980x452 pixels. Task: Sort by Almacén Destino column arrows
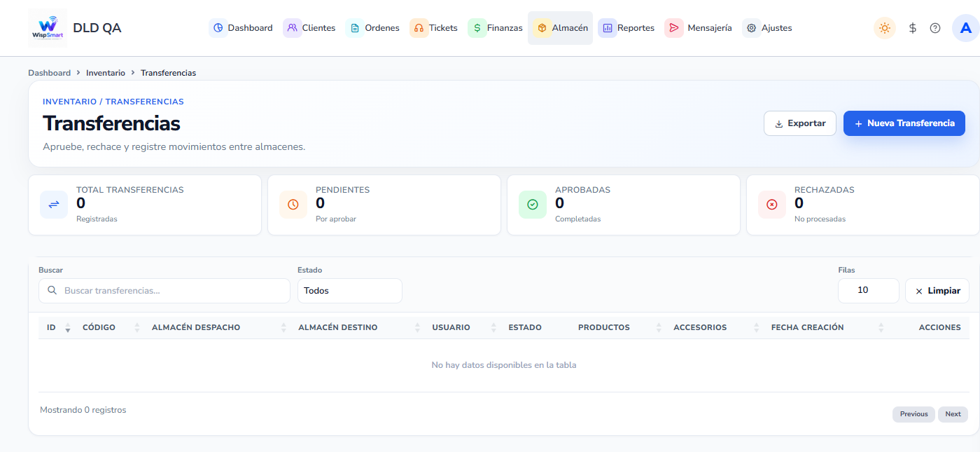417,328
